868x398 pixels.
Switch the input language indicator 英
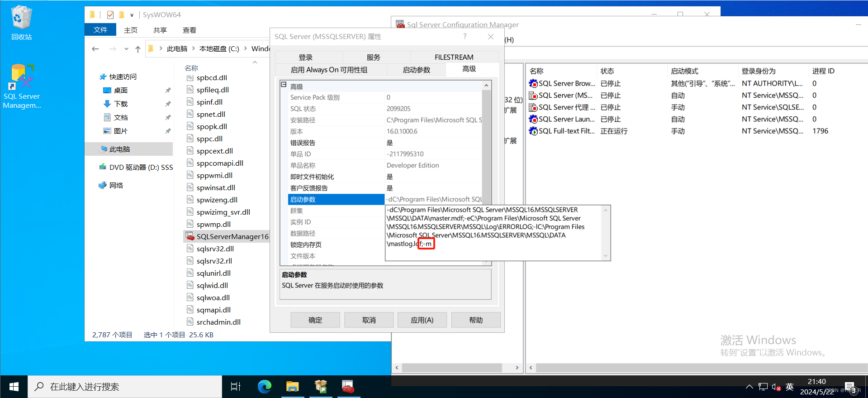(790, 387)
